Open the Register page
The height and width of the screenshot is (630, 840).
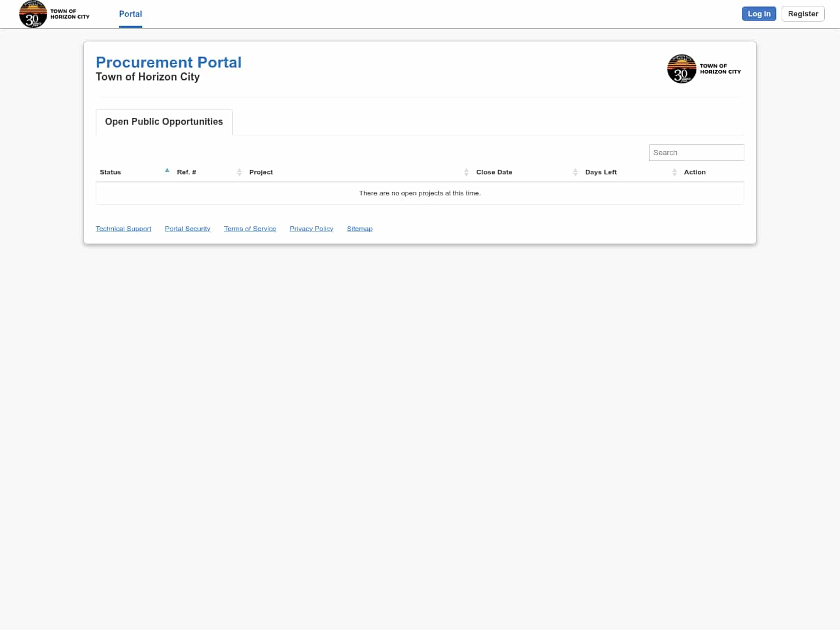pos(803,13)
